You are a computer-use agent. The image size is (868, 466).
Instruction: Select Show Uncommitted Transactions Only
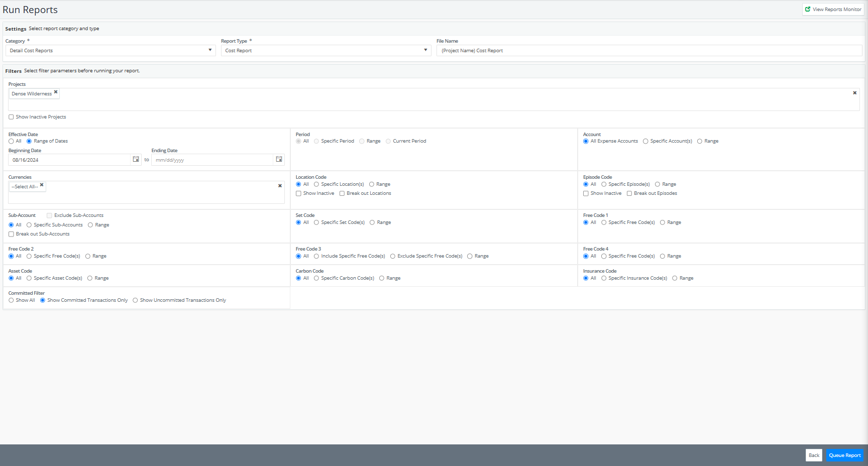point(135,300)
